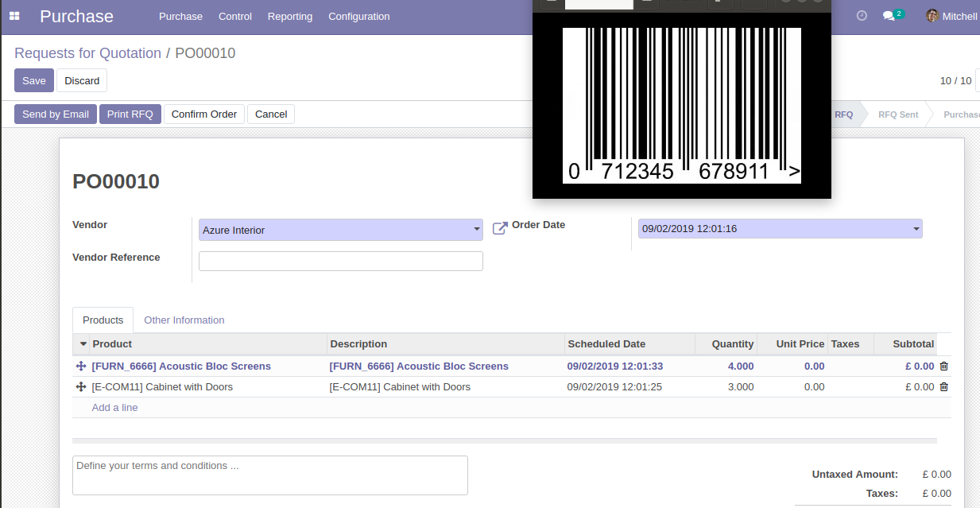Screen dimensions: 980x508
Task: Click the Print RFQ button
Action: pos(130,114)
